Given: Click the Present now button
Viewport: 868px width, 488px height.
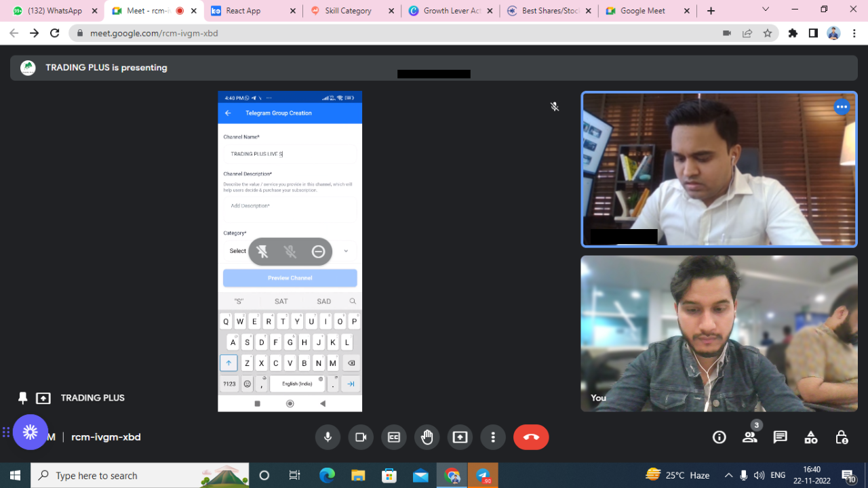Looking at the screenshot, I should [x=460, y=437].
